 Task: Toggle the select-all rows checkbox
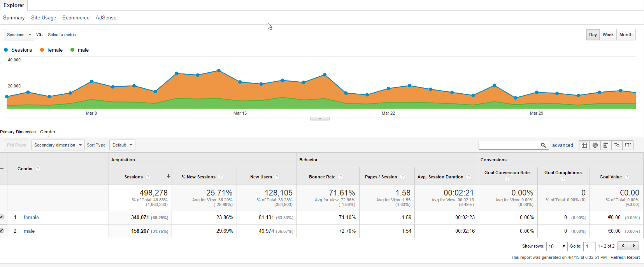point(2,169)
